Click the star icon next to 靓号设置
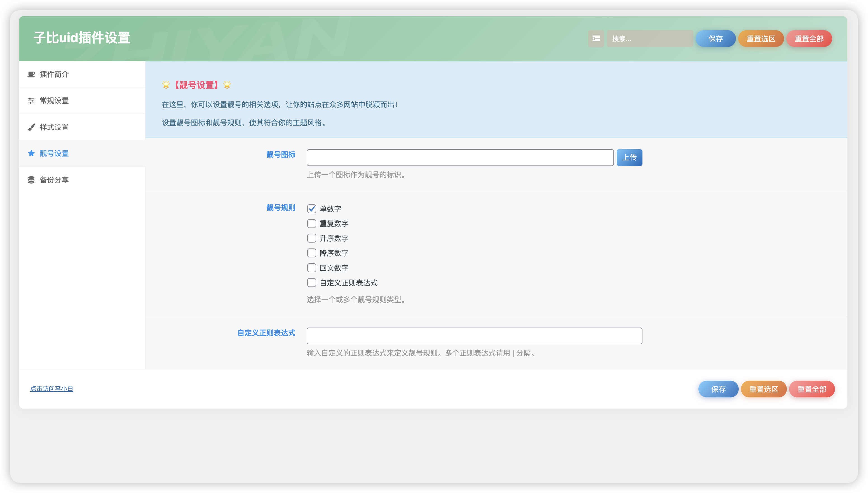Screen dimensions: 868x493 point(31,153)
